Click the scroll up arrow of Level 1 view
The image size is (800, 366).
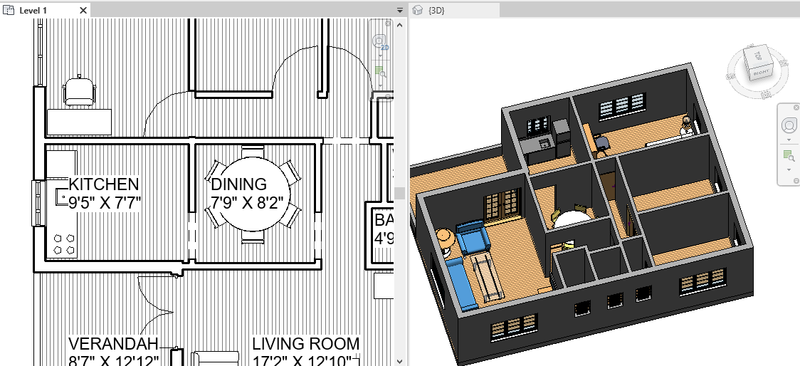(x=400, y=24)
